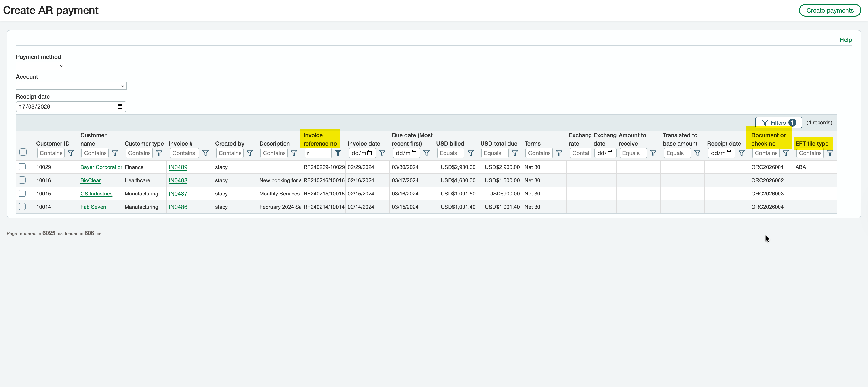Click filter icon for Customer ID column

pos(71,153)
